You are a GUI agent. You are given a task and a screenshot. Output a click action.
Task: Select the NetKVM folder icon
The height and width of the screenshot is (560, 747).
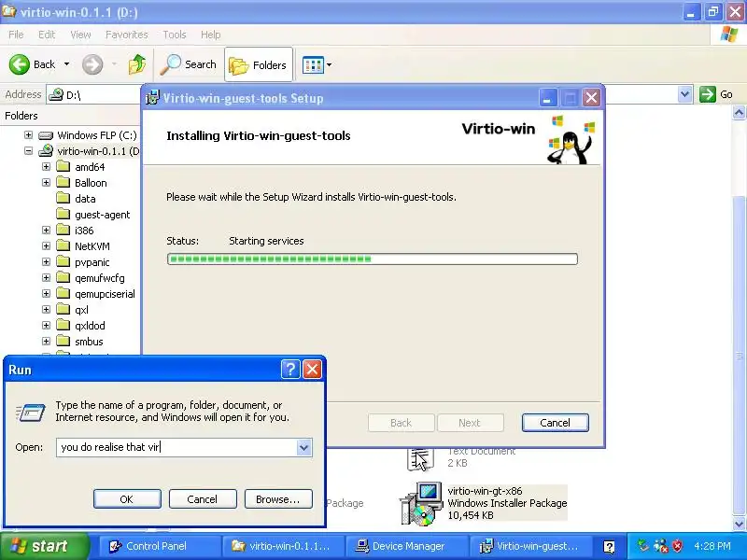pos(63,245)
